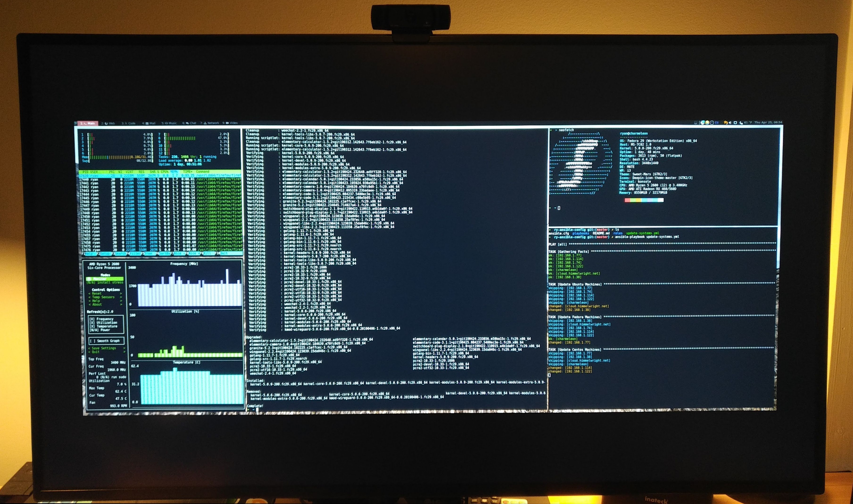
Task: Click the yellow hexagon tray icon
Action: (x=707, y=123)
